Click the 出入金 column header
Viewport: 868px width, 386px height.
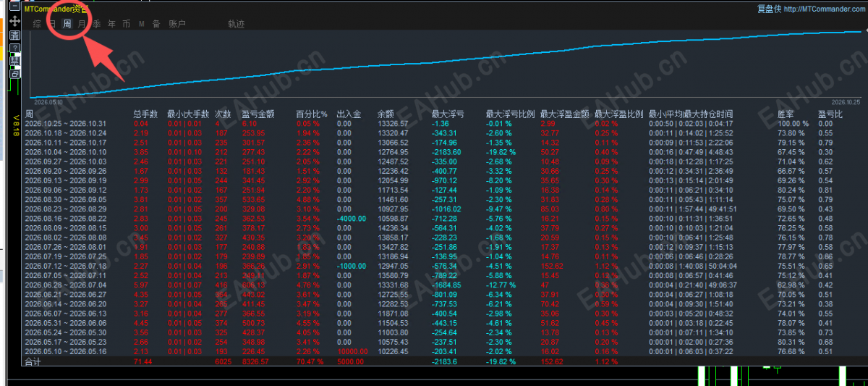click(349, 114)
